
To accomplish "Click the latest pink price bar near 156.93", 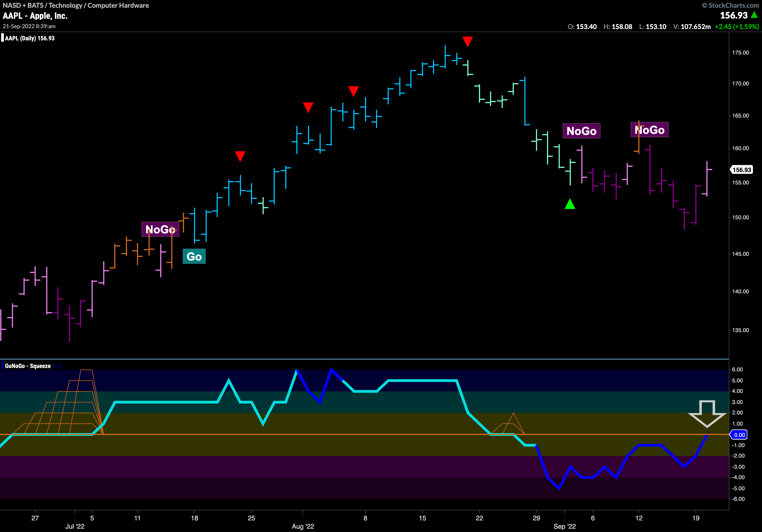I will [707, 179].
